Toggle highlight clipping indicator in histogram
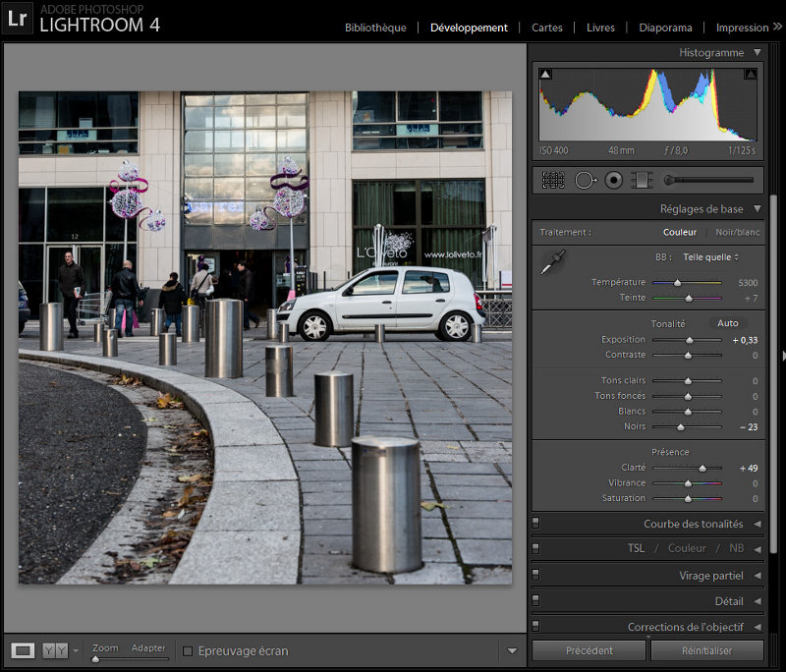786x672 pixels. pyautogui.click(x=751, y=74)
